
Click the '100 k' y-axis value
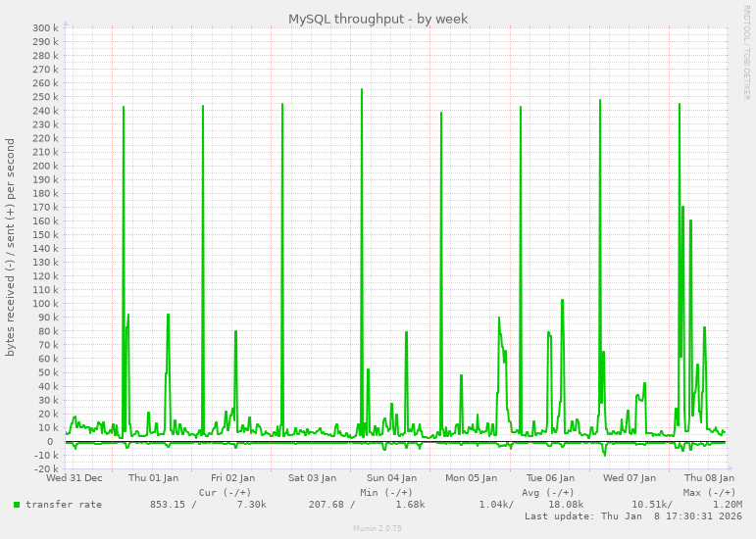46,304
